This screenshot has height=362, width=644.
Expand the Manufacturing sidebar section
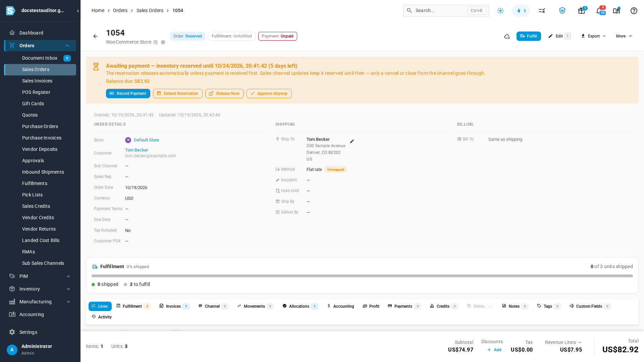pyautogui.click(x=68, y=302)
